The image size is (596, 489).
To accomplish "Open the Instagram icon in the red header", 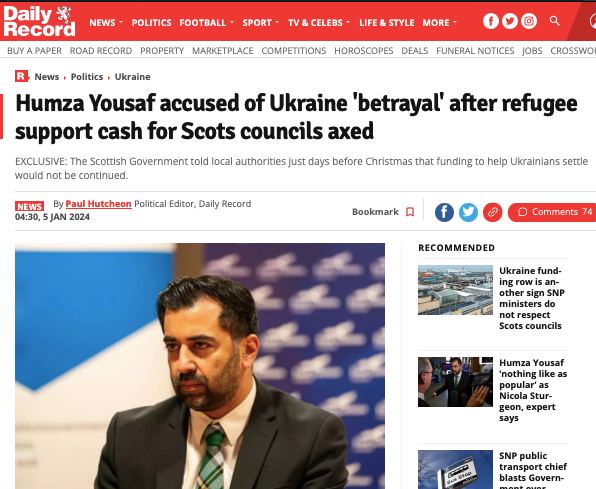I will [x=529, y=21].
